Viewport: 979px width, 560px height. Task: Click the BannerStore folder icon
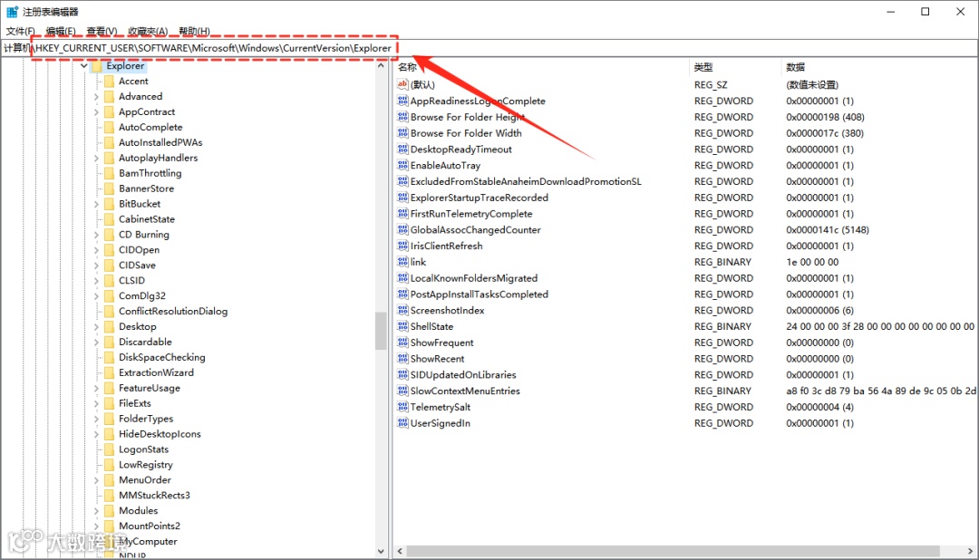[110, 188]
